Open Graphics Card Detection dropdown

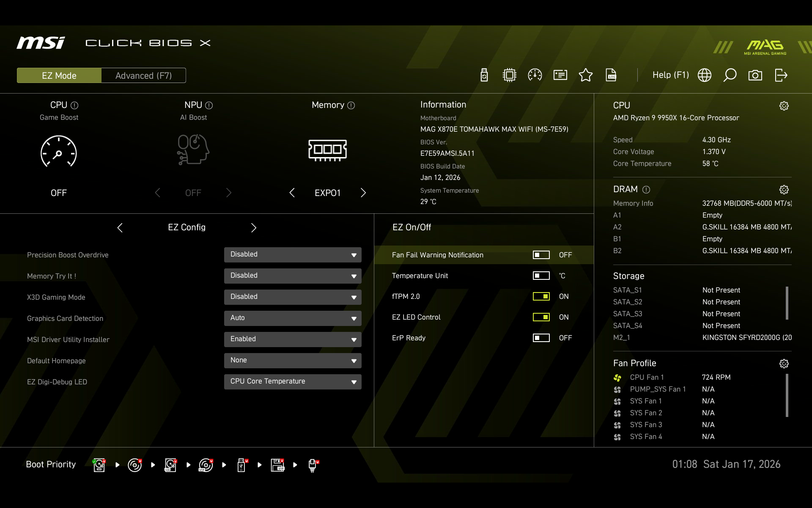coord(293,318)
